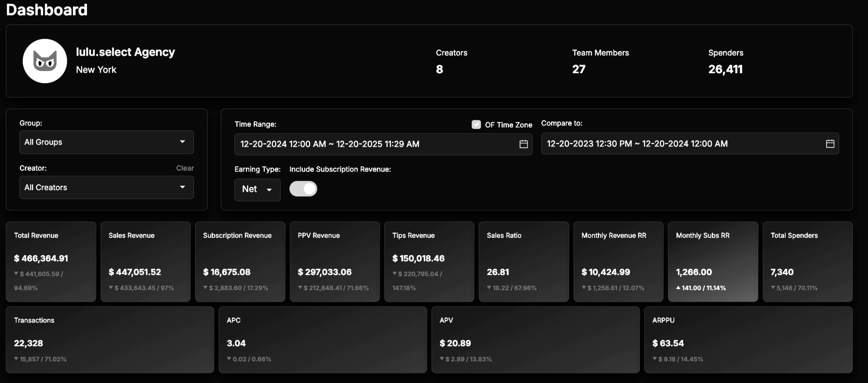Click the Compare to date range field
This screenshot has width=868, height=383.
(x=682, y=144)
